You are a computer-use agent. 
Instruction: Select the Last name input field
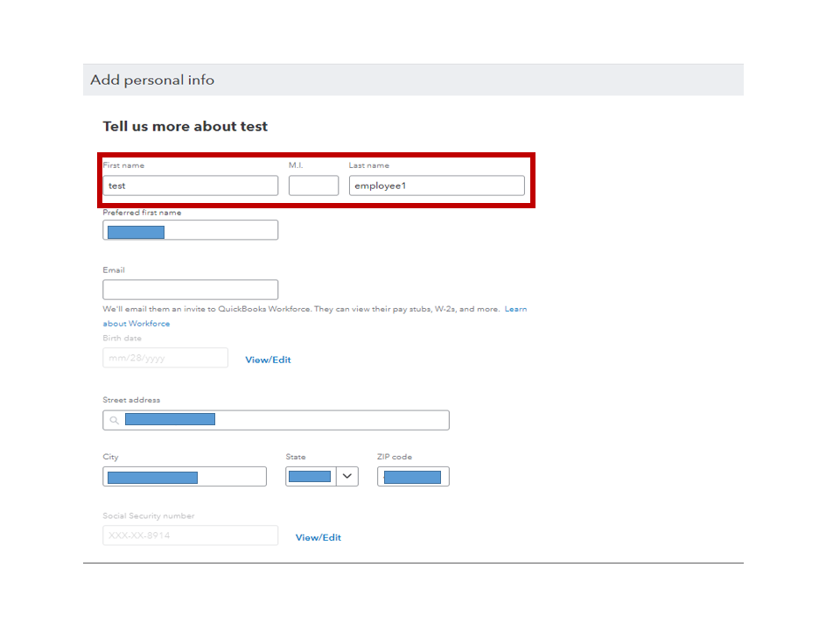[437, 185]
